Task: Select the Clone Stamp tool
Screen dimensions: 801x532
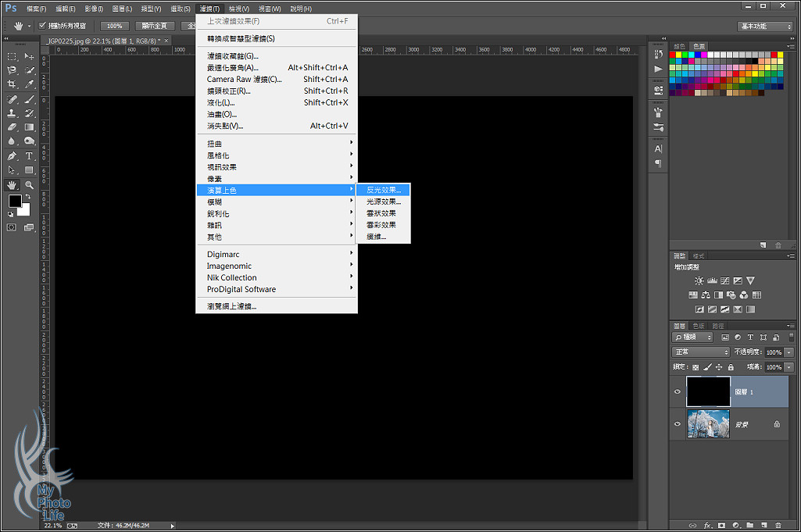Action: coord(12,113)
